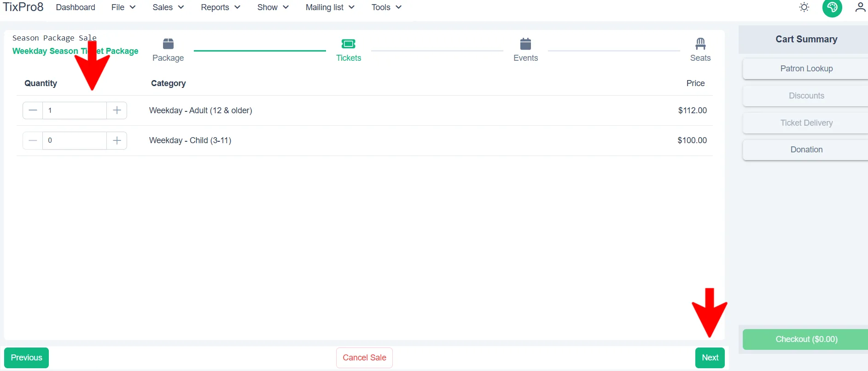Open the Ticket Delivery option
Image resolution: width=868 pixels, height=371 pixels.
[806, 123]
